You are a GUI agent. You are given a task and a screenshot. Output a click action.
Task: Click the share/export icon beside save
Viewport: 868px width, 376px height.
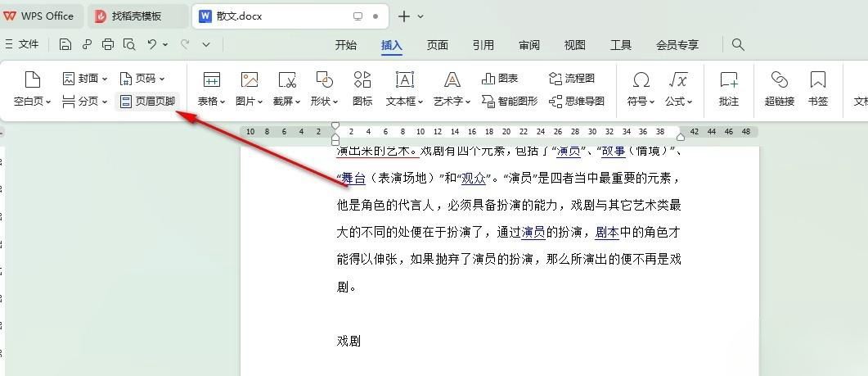click(x=87, y=44)
